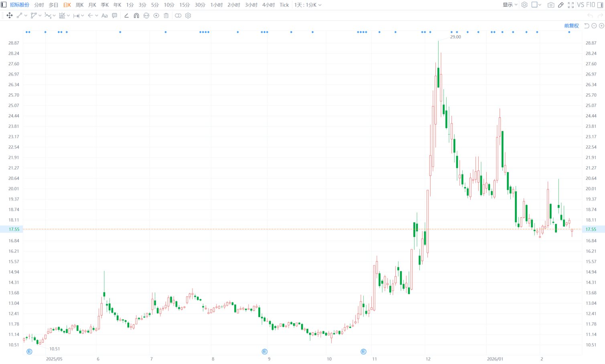The image size is (605, 364).
Task: Toggle the magnet snap mode
Action: [x=136, y=16]
